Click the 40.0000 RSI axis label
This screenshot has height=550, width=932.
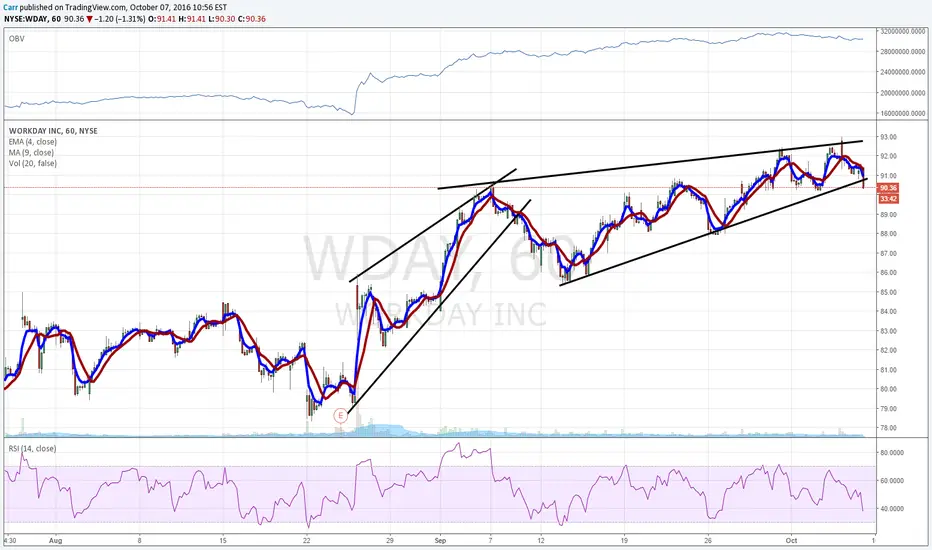click(892, 509)
